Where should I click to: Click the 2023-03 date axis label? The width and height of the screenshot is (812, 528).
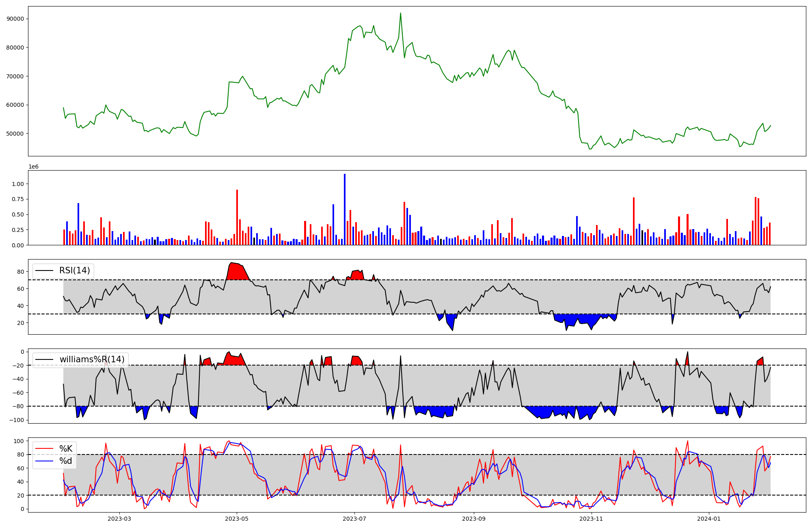tap(119, 519)
